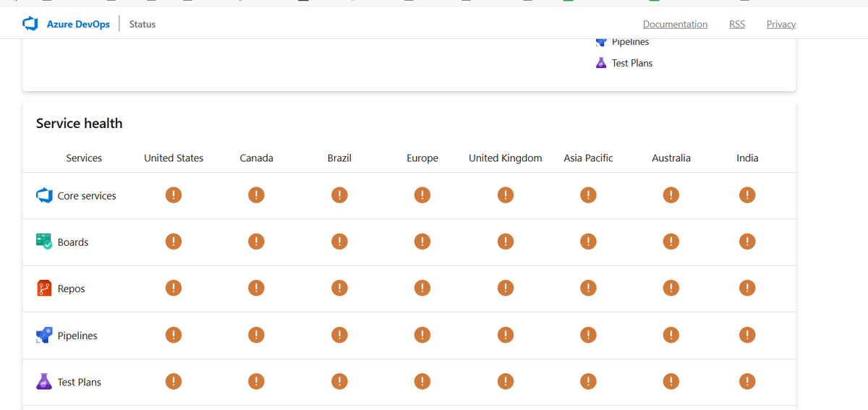
Task: Click the Boards row icon
Action: click(44, 242)
